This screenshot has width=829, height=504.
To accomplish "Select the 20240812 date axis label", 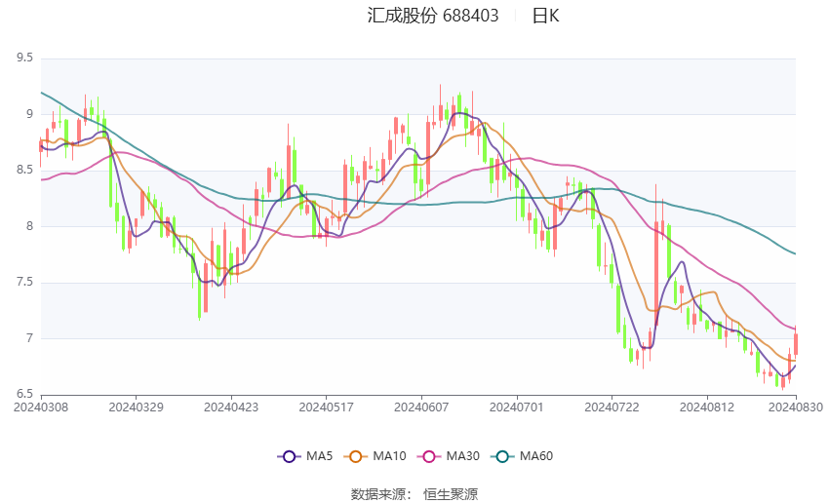I will click(x=707, y=407).
